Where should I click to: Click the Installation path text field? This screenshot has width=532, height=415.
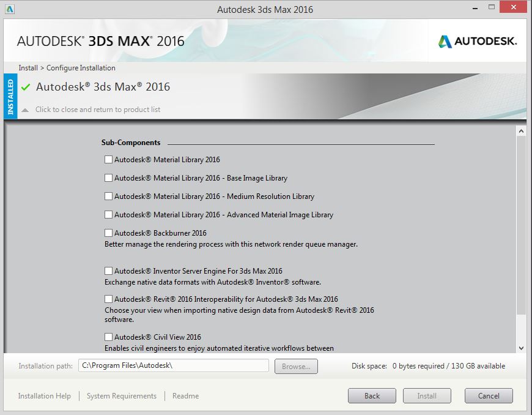coord(174,366)
